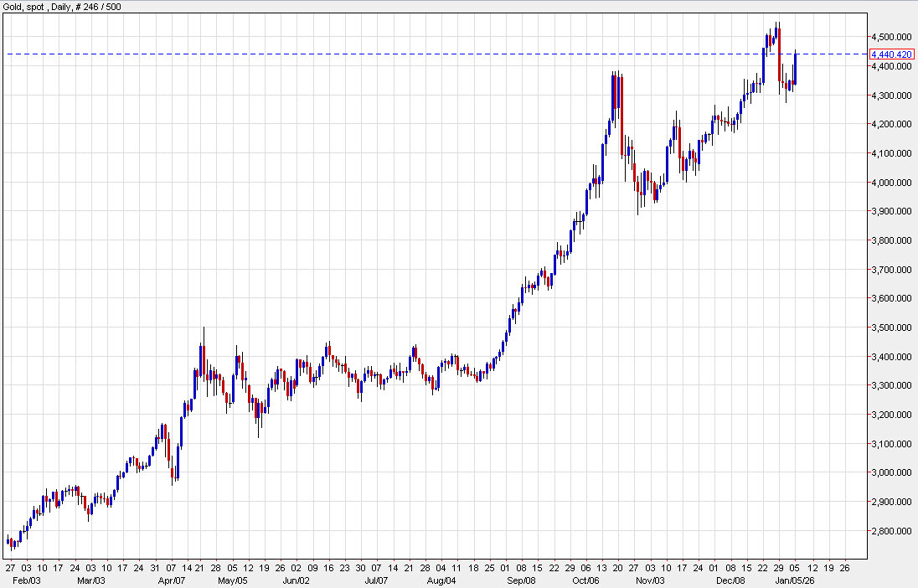Click the latest blue candle at far right

pyautogui.click(x=794, y=69)
